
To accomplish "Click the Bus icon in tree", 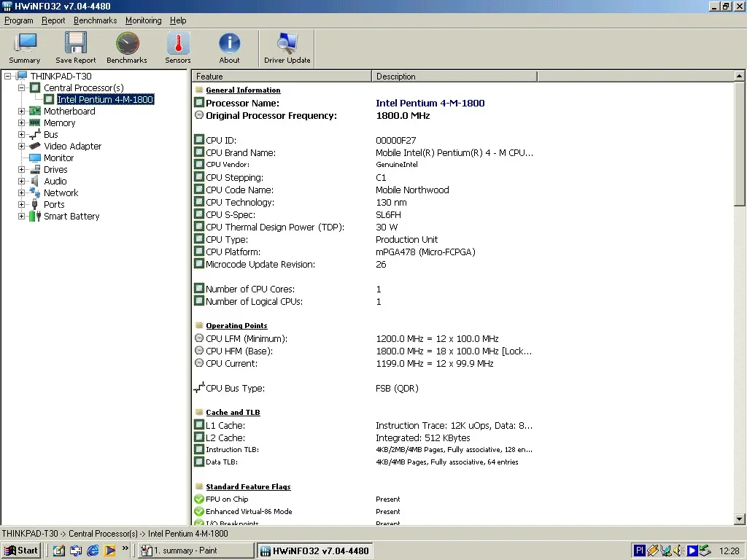I will [35, 134].
